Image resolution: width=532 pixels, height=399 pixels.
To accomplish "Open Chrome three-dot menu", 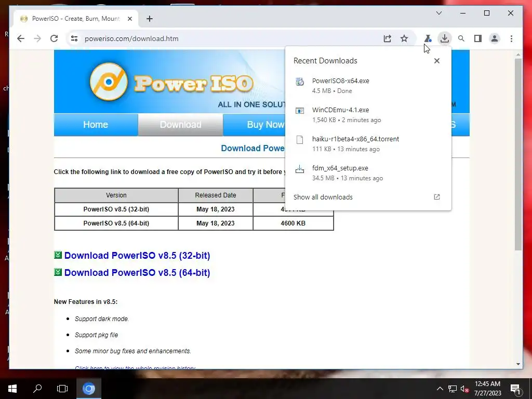I will 511,38.
